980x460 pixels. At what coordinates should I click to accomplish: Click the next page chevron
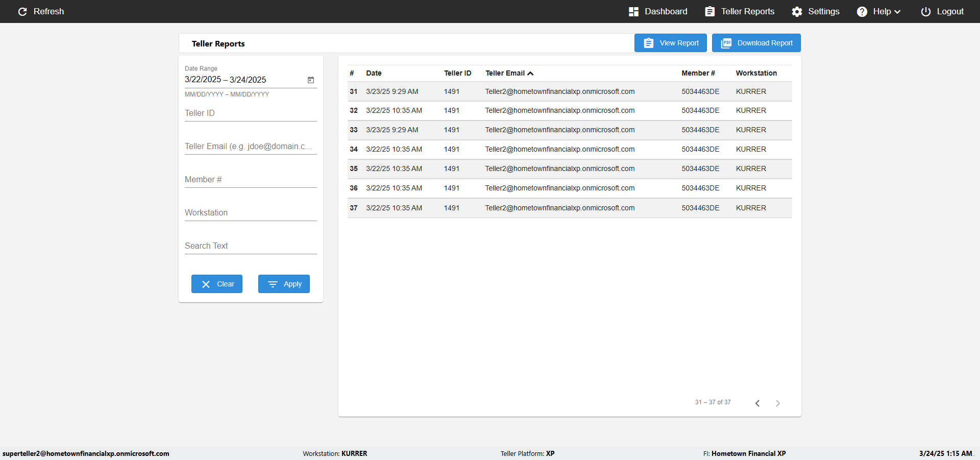tap(778, 403)
